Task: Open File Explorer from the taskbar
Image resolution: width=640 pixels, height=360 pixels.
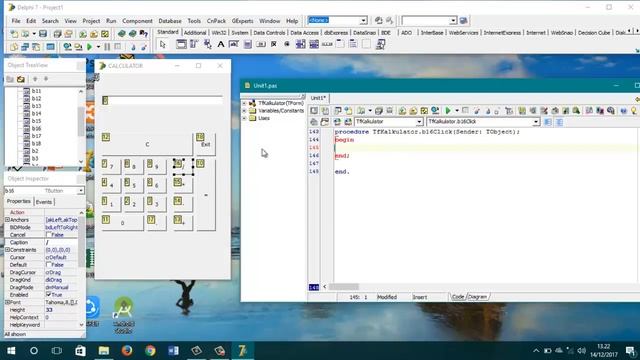Action: [104, 351]
